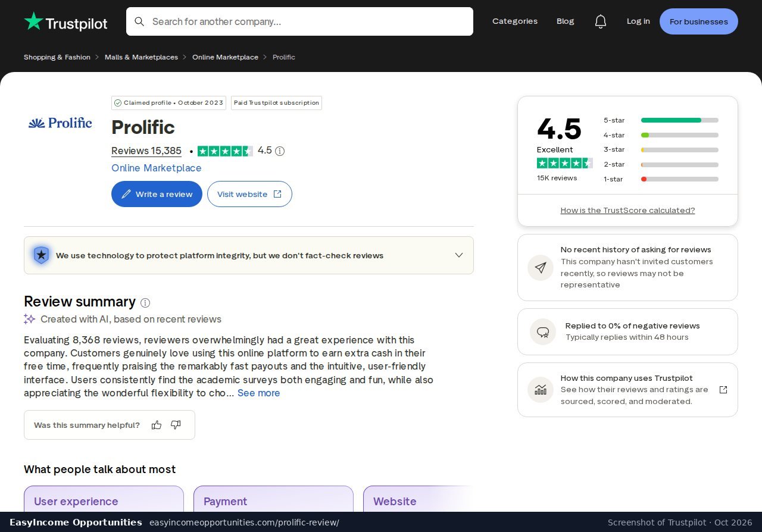Mark summary unhelpful with thumbs down

pyautogui.click(x=176, y=425)
